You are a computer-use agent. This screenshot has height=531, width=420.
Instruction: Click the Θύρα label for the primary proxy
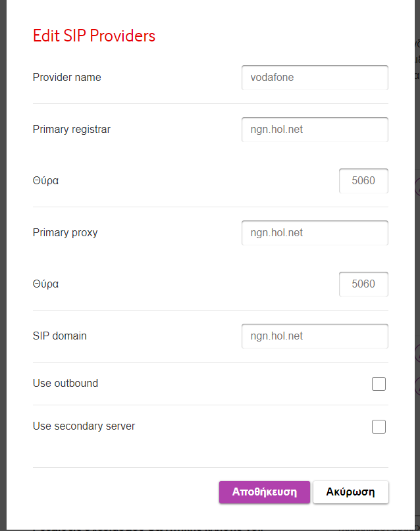pos(45,284)
